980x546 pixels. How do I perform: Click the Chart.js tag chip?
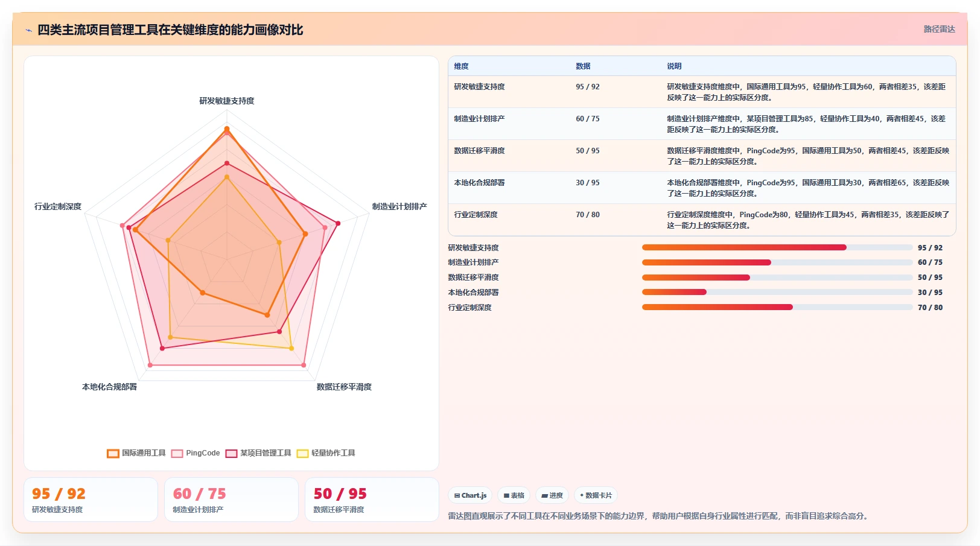[x=470, y=495]
